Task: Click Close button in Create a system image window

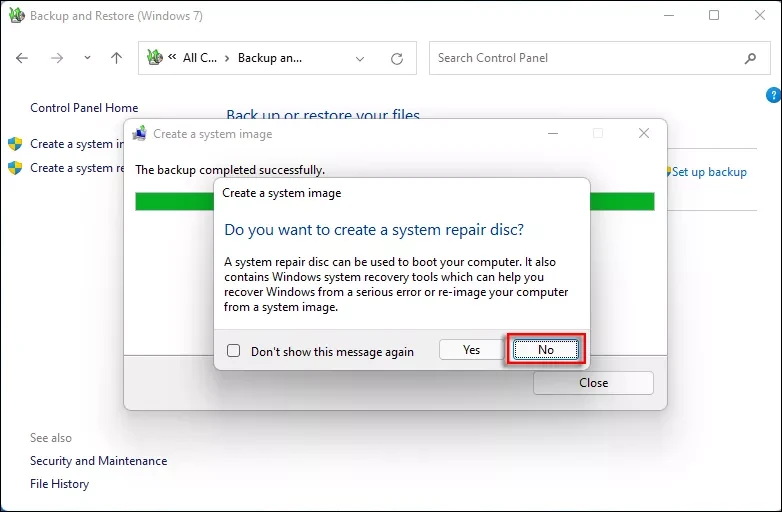Action: point(593,383)
